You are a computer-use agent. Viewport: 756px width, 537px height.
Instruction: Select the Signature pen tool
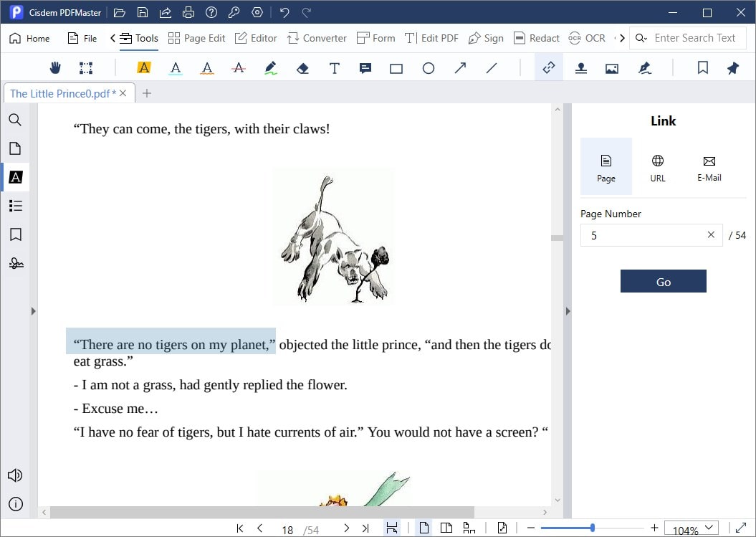pos(645,68)
